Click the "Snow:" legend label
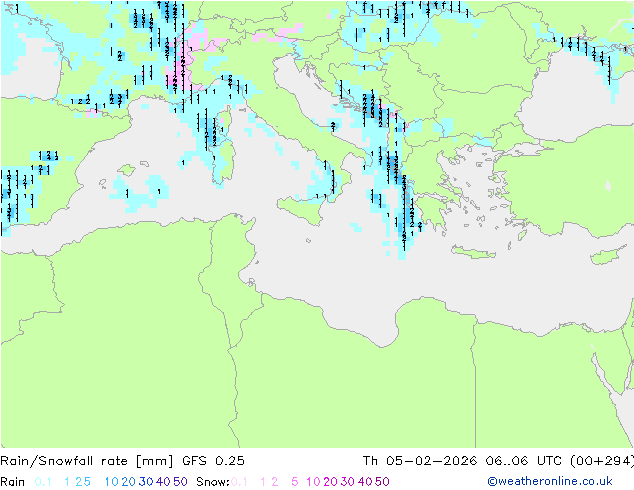The width and height of the screenshot is (634, 490). pos(213,482)
